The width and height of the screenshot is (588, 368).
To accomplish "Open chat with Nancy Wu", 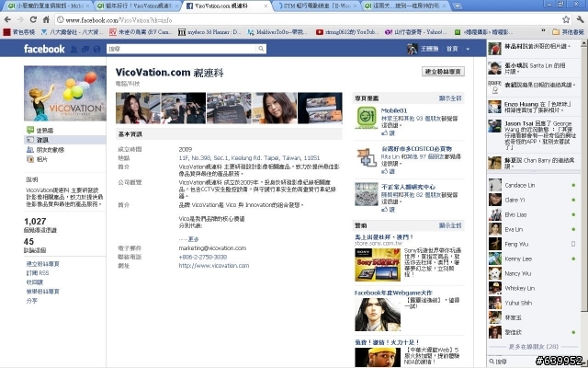I will tap(533, 273).
